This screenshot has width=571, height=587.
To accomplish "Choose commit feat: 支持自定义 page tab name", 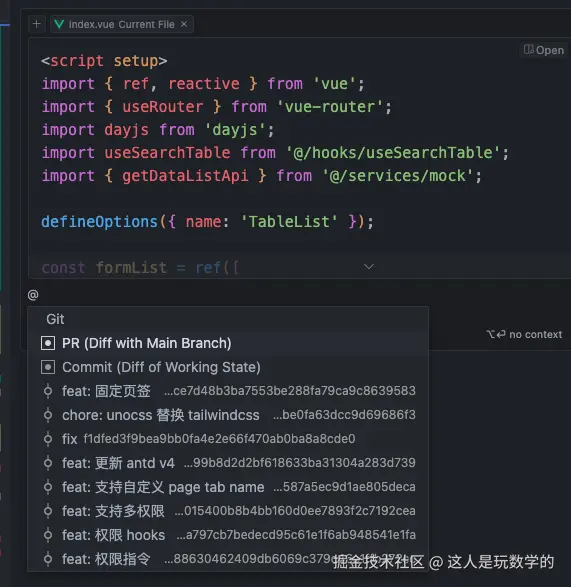I will click(x=228, y=487).
